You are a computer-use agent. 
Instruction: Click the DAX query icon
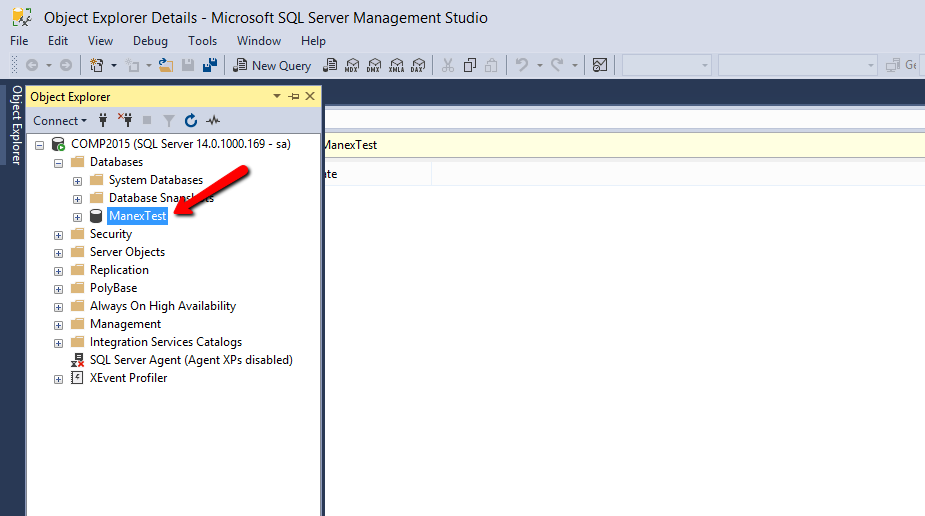pyautogui.click(x=418, y=65)
